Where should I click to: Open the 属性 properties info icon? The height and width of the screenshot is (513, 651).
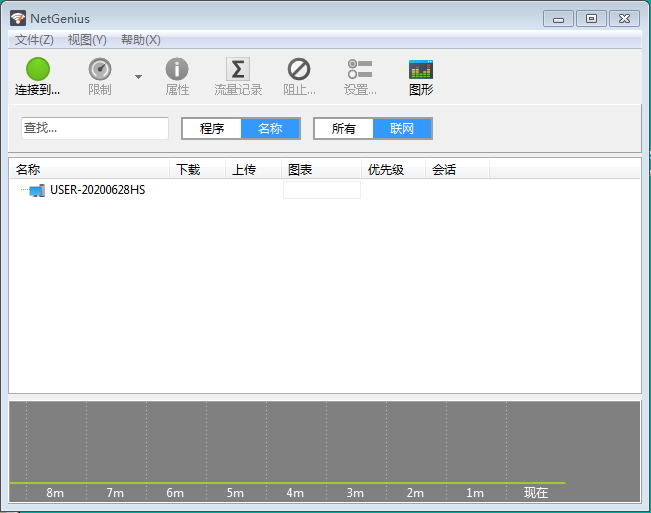click(x=177, y=69)
